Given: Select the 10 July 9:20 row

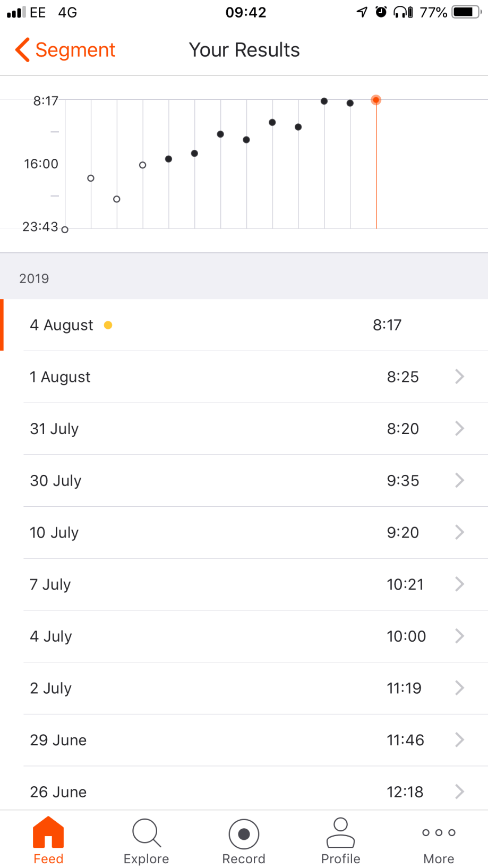Looking at the screenshot, I should tap(244, 532).
